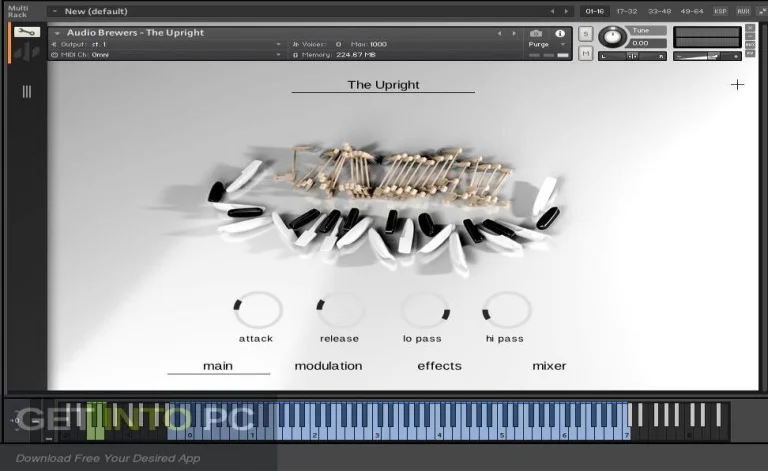Show instrument info via the info icon

(560, 33)
